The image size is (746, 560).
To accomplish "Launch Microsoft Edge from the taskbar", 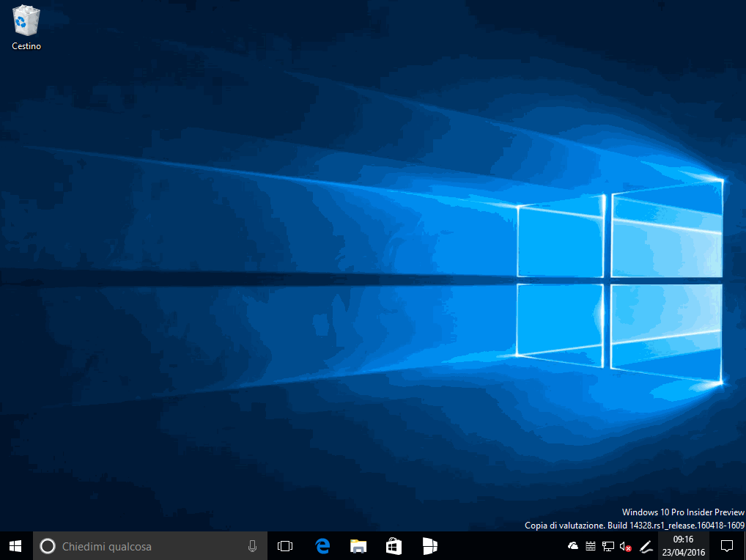I will (322, 546).
